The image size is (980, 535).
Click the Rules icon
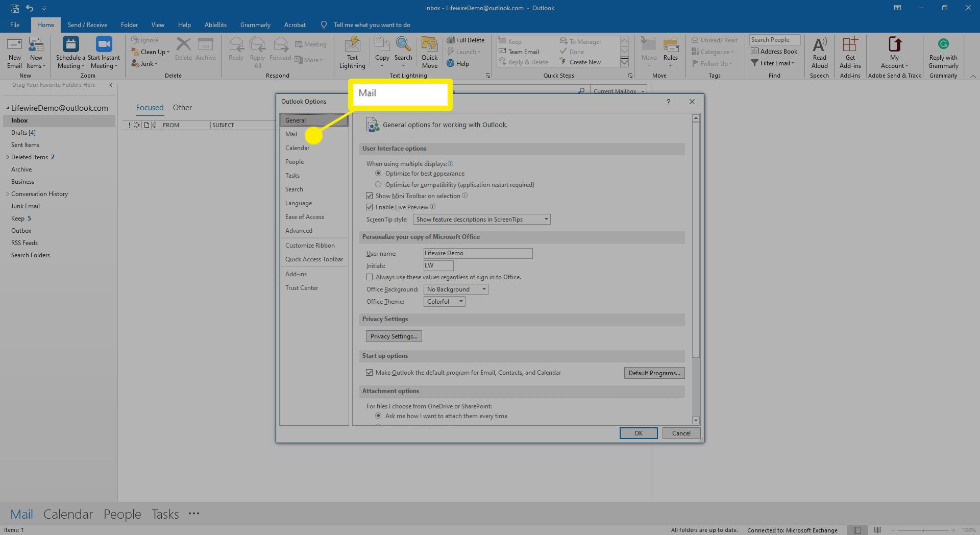click(x=671, y=45)
